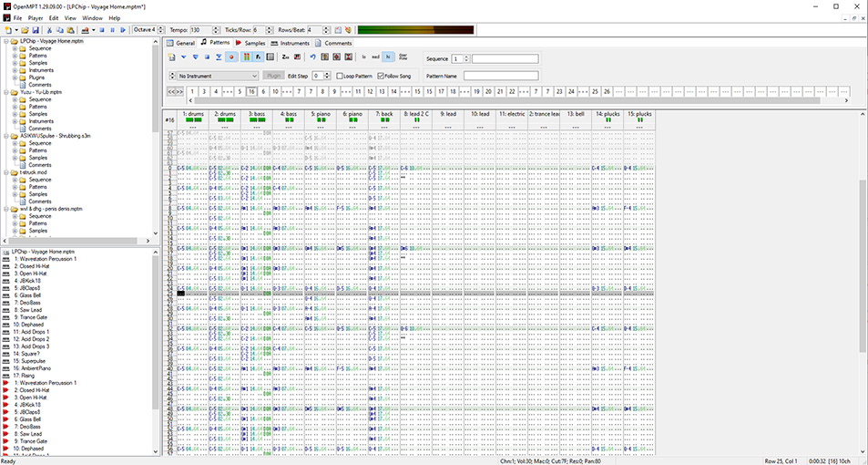Click the pattern editor vertical scrollbar
This screenshot has width=868, height=465.
point(863,266)
